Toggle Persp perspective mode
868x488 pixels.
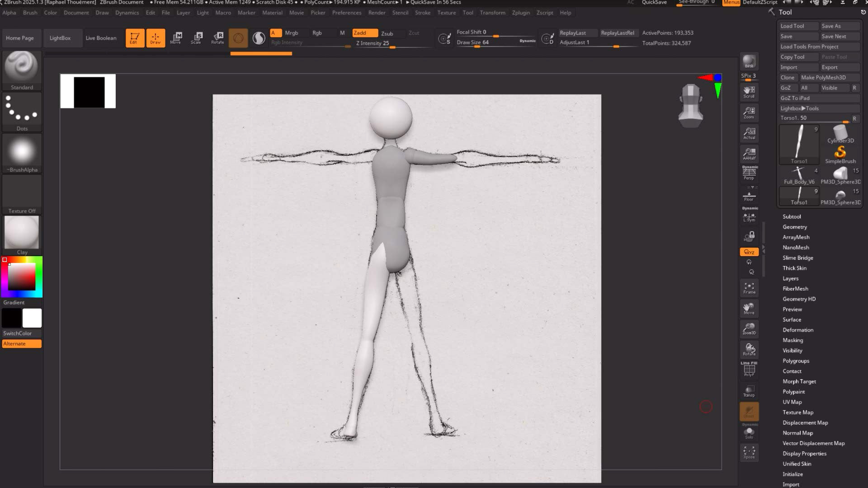(x=749, y=174)
